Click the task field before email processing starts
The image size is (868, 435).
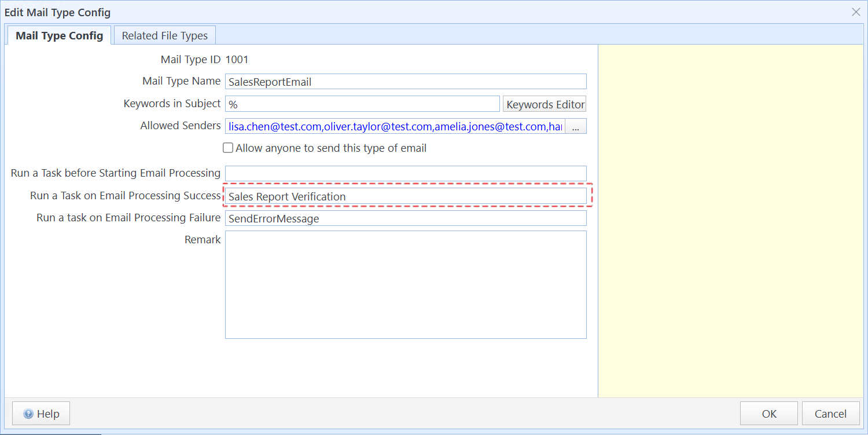tap(405, 173)
